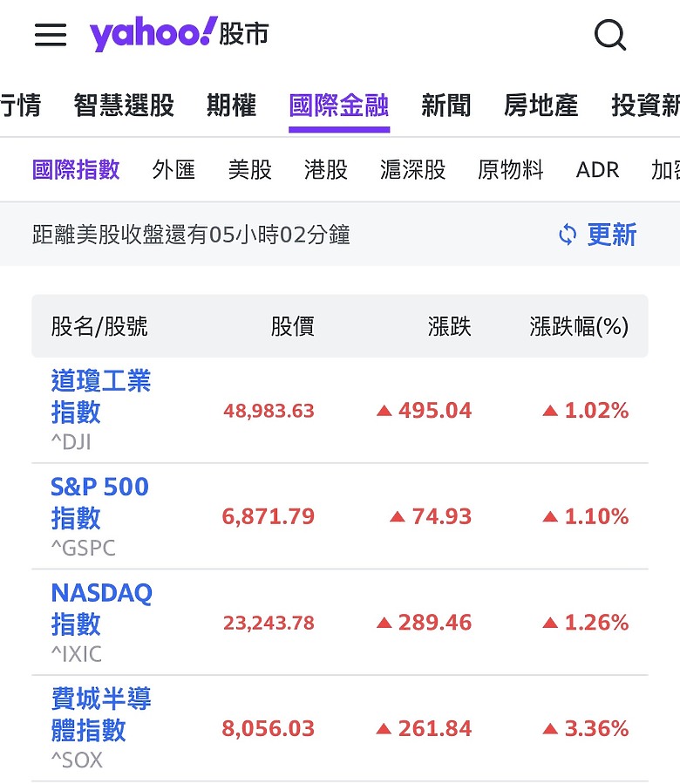Click the Yahoo 股市 logo
This screenshot has height=784, width=680.
coord(179,35)
